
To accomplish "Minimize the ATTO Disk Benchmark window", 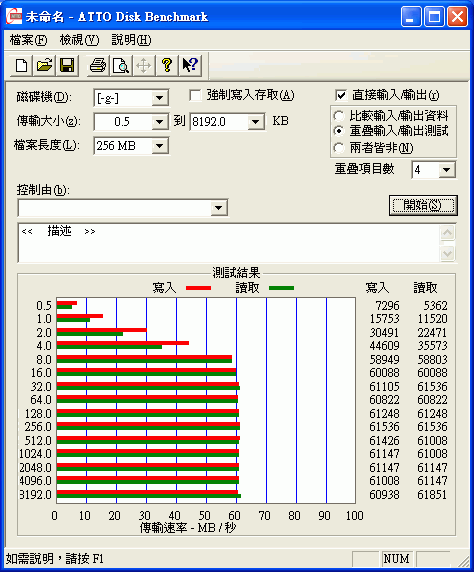I will tap(411, 17).
